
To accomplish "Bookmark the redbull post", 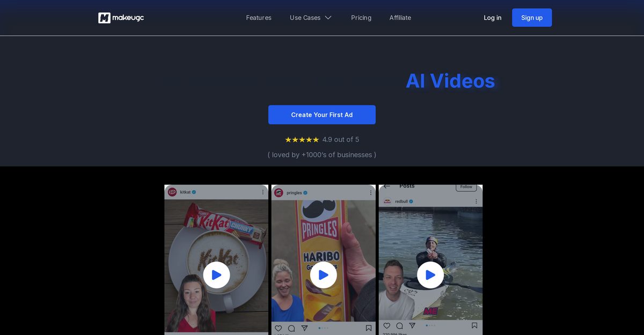I will pos(474,325).
